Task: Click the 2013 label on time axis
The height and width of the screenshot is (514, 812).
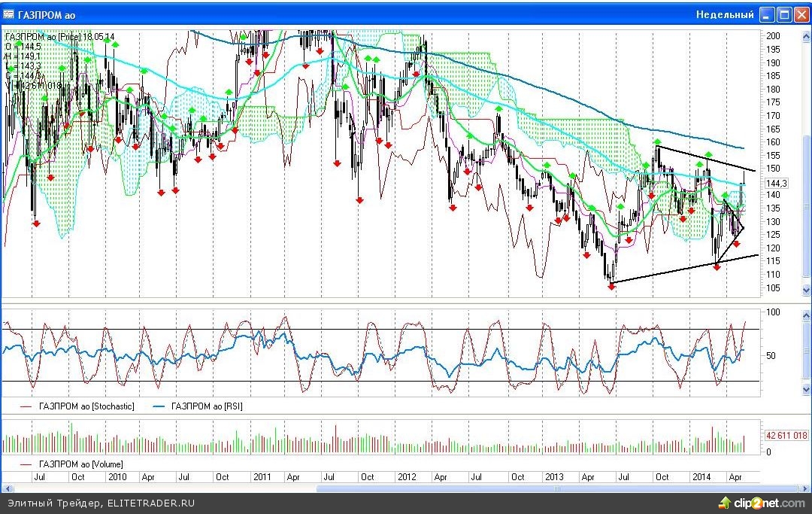Action: [x=553, y=477]
